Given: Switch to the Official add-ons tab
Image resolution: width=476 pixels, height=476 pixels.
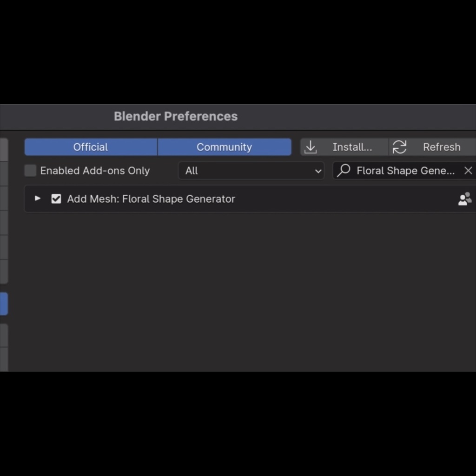Looking at the screenshot, I should (90, 147).
